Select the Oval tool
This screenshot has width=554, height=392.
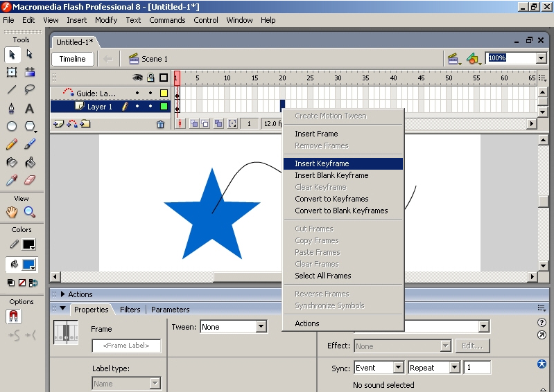tap(12, 126)
